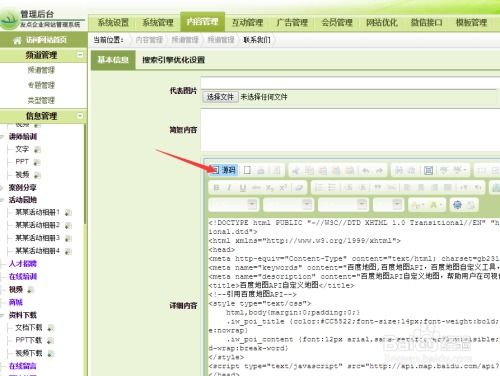The height and width of the screenshot is (376, 500).
Task: Open the 系统管理 top menu
Action: pos(158,22)
